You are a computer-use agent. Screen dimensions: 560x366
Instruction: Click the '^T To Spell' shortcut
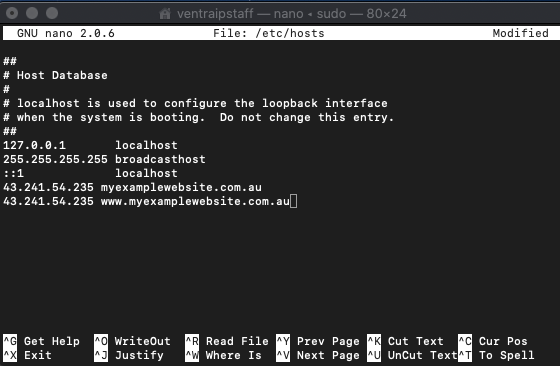click(496, 355)
